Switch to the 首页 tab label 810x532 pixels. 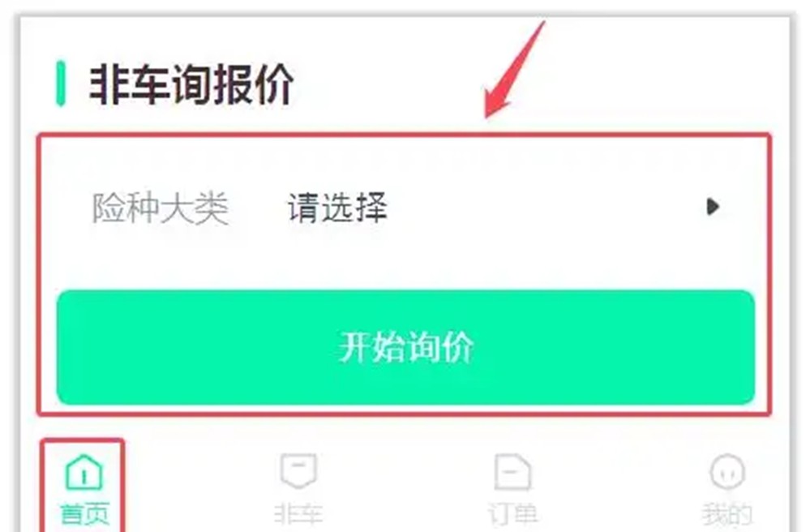pyautogui.click(x=84, y=513)
